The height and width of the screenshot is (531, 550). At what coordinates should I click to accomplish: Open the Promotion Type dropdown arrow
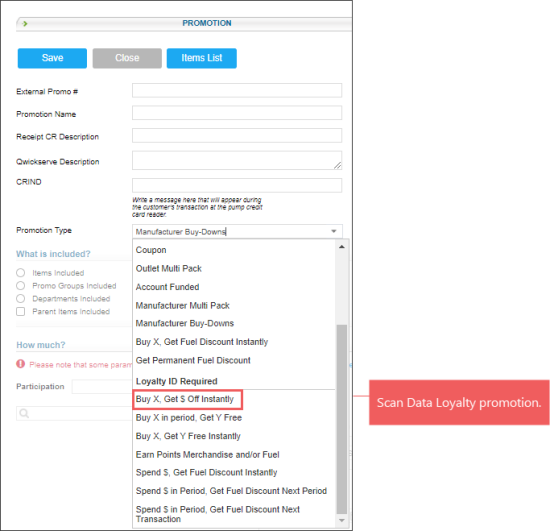(x=334, y=231)
